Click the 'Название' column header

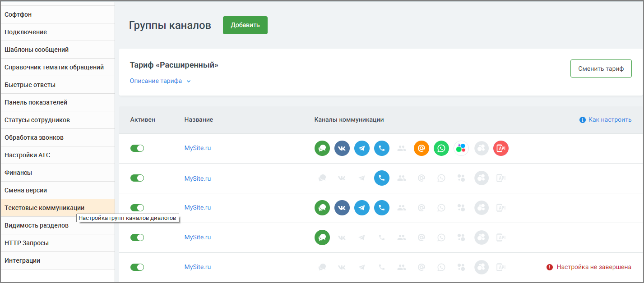199,120
